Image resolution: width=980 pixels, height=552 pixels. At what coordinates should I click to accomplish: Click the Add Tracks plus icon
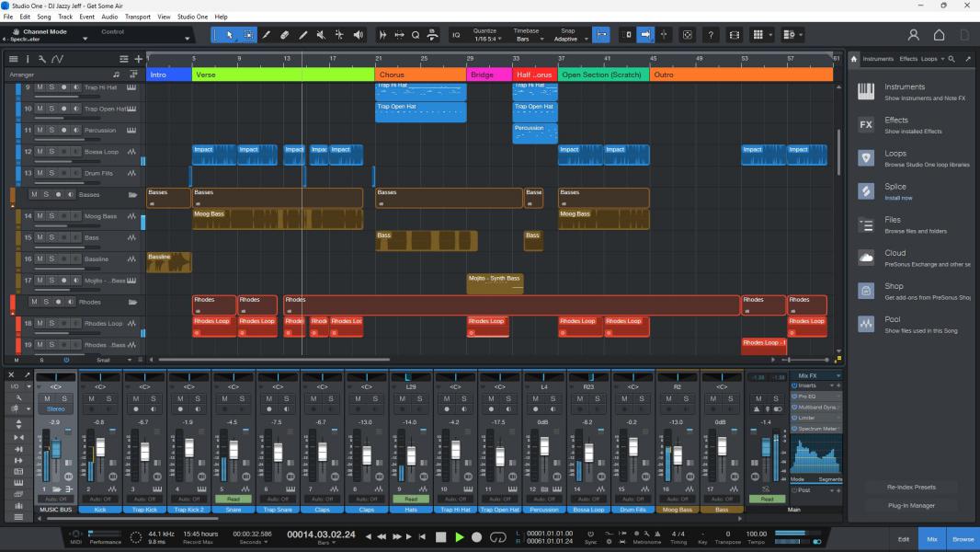pyautogui.click(x=139, y=59)
